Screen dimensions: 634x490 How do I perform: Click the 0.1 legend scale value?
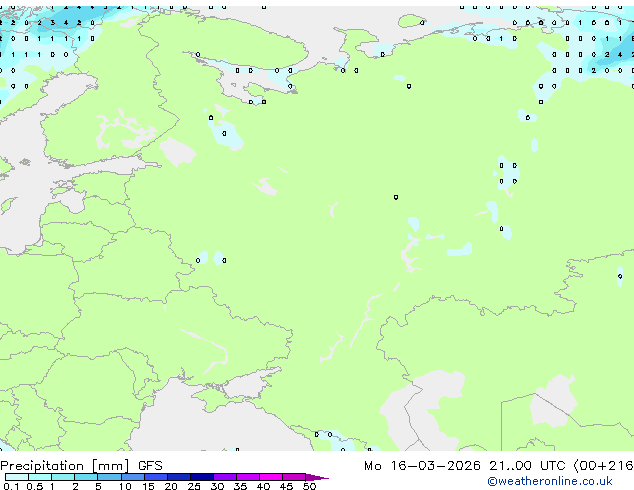(x=9, y=487)
